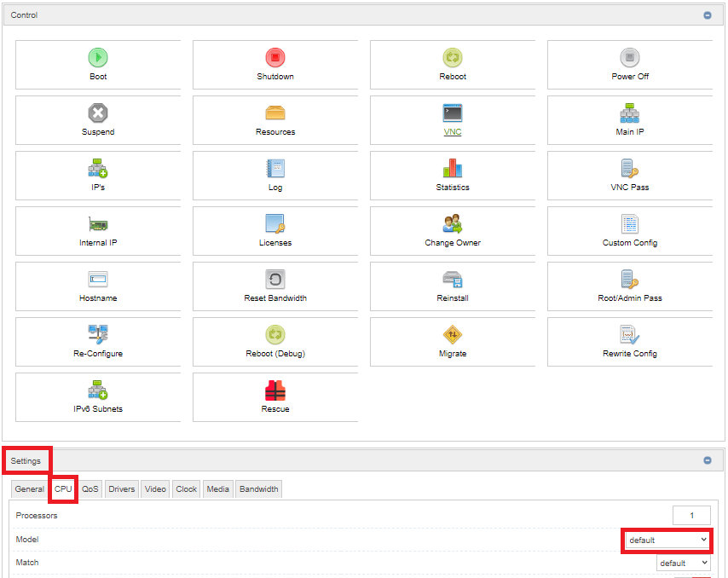Open the Statistics chart icon

pyautogui.click(x=453, y=169)
